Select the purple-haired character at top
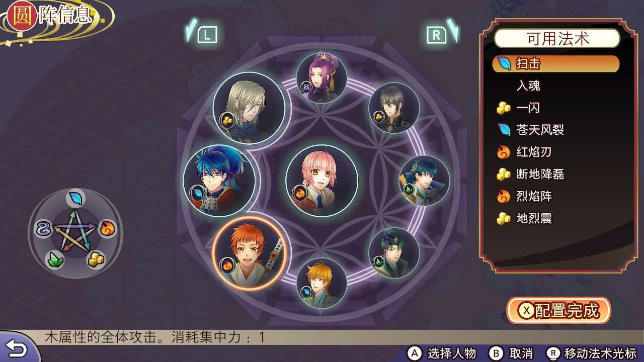 click(321, 78)
